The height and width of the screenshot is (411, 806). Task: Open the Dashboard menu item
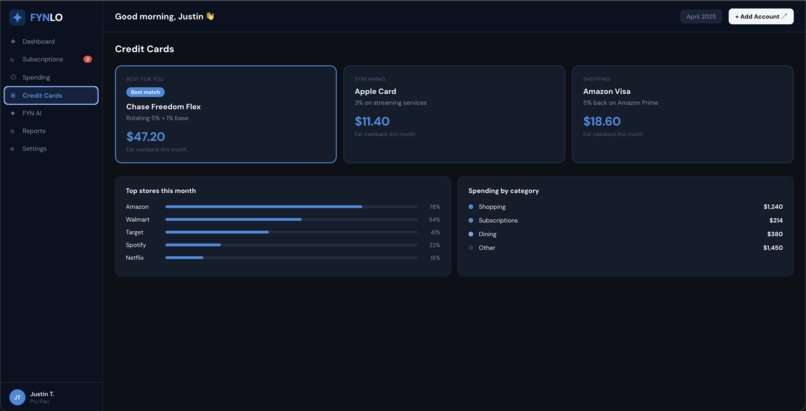[51, 42]
